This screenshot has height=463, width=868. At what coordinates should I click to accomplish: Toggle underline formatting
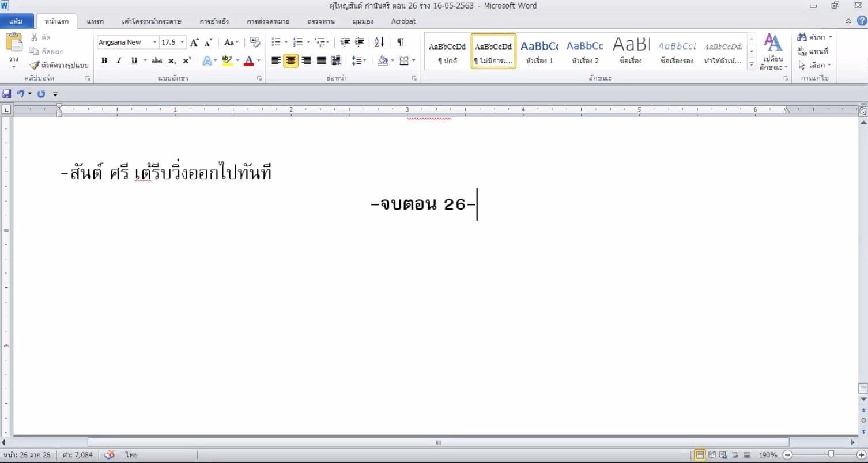[x=134, y=61]
